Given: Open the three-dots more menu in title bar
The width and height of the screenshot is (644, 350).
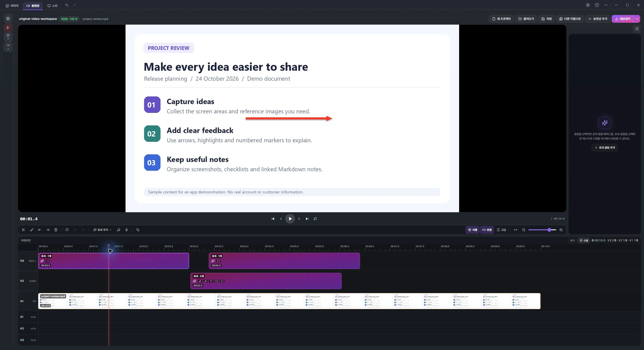Looking at the screenshot, I should [606, 5].
